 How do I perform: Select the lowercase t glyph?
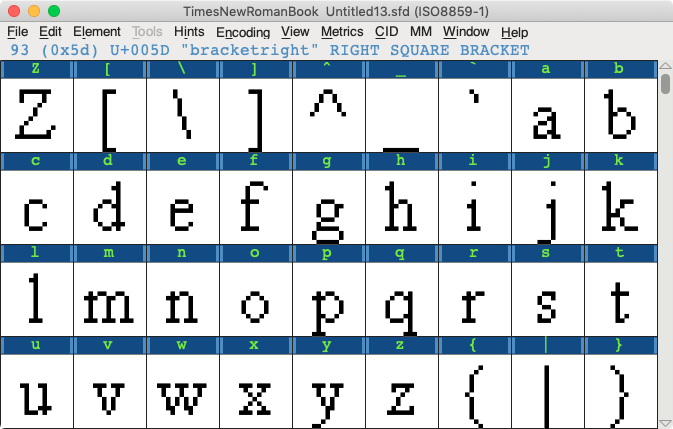(x=621, y=299)
